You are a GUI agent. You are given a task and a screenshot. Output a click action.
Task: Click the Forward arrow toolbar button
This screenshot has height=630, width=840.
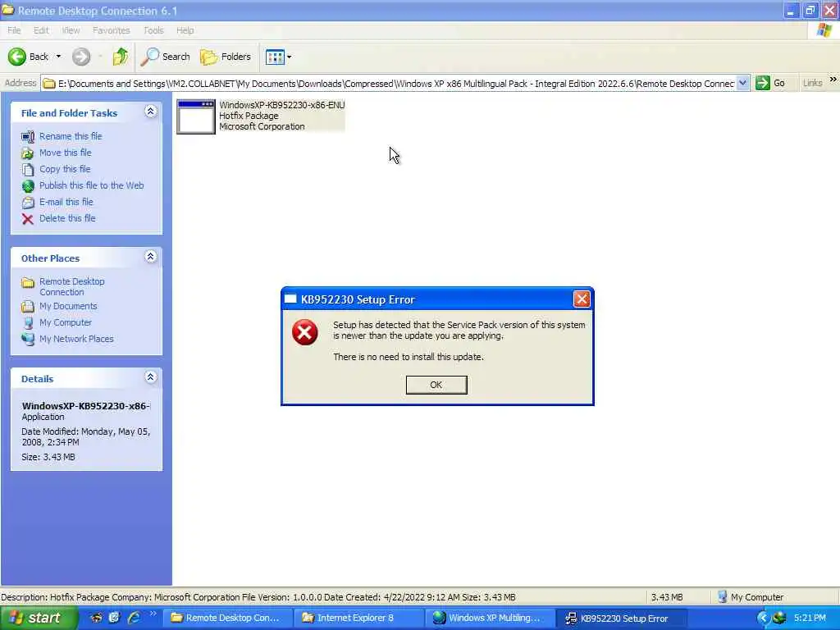pyautogui.click(x=81, y=57)
